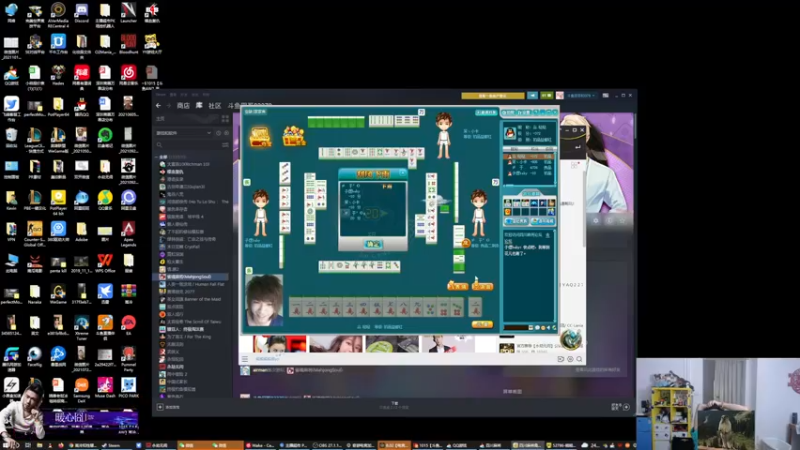Screen dimensions: 800x450
Task: Open the League of Legends client desktop icon
Action: 35,137
